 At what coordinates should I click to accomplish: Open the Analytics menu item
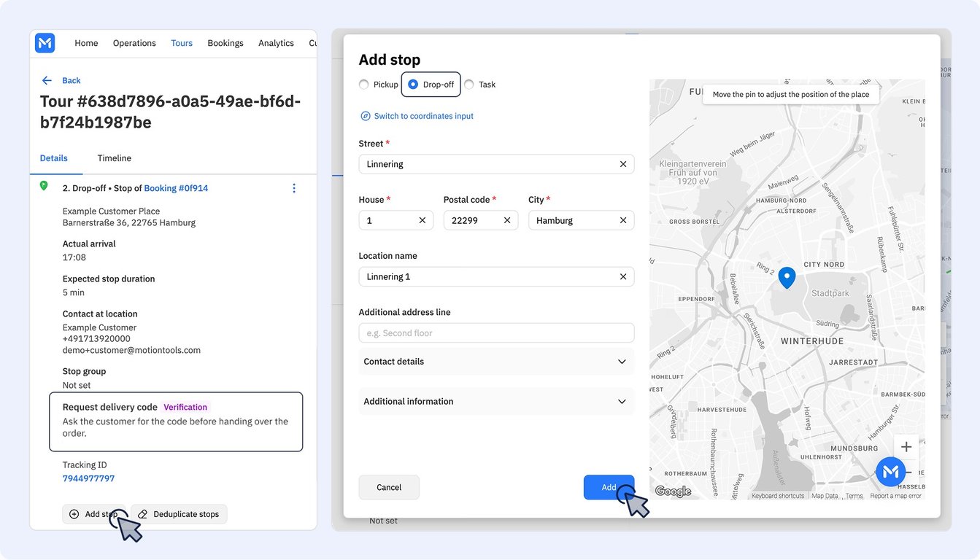(x=276, y=43)
